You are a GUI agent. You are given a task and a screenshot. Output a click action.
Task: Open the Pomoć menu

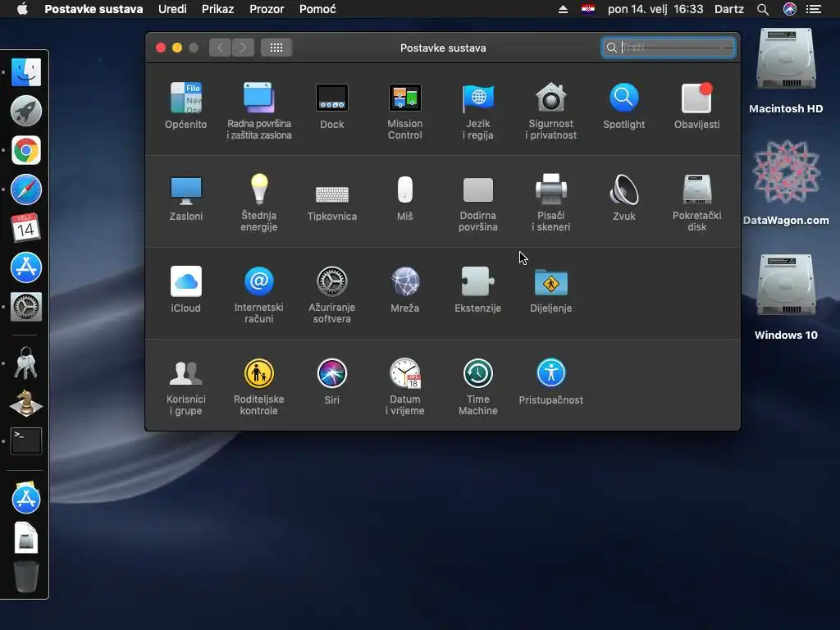click(317, 9)
